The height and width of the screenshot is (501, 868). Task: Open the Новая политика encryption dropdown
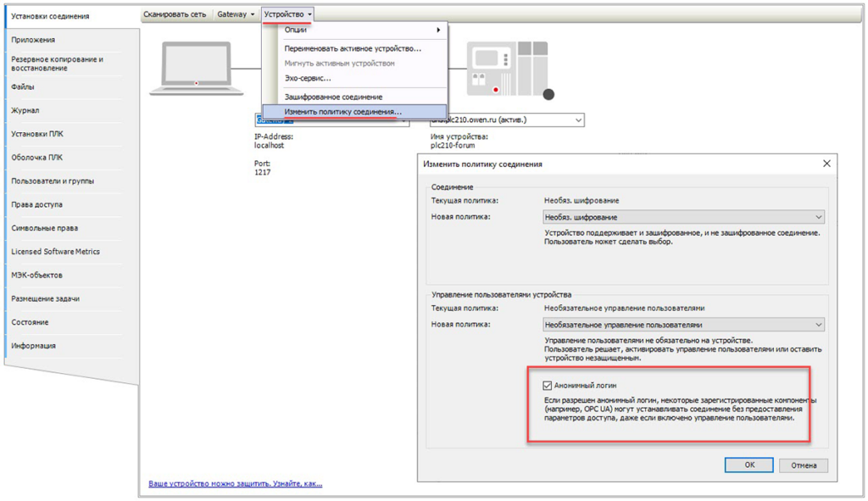683,217
